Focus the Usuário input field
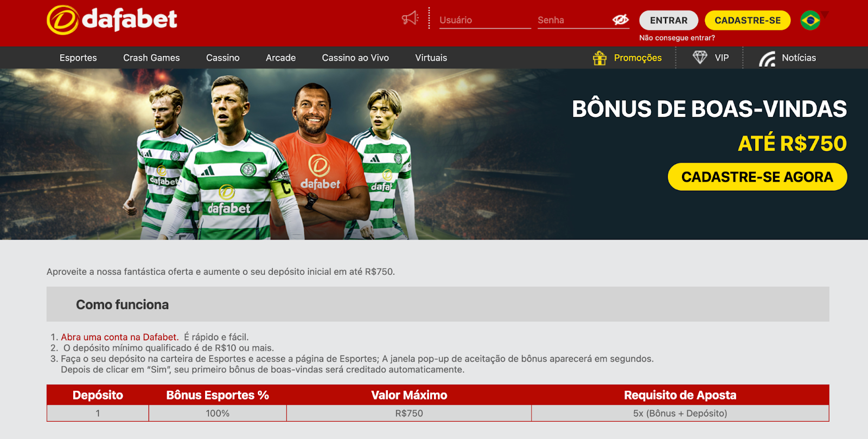 (485, 21)
